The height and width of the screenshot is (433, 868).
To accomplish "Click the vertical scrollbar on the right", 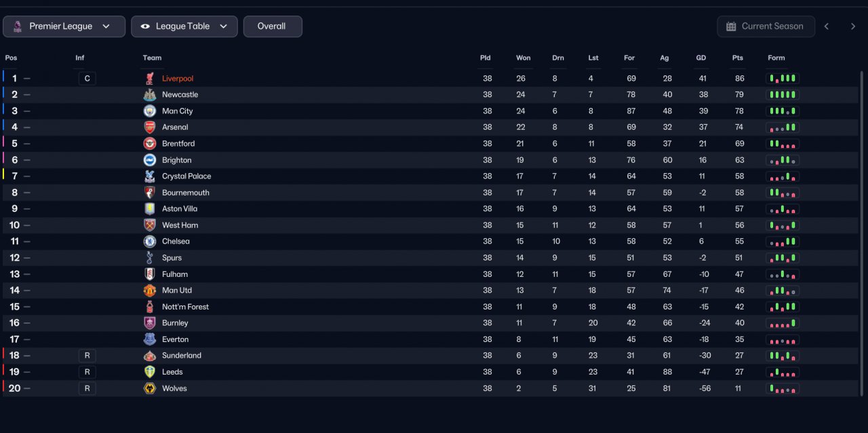I will click(x=863, y=231).
